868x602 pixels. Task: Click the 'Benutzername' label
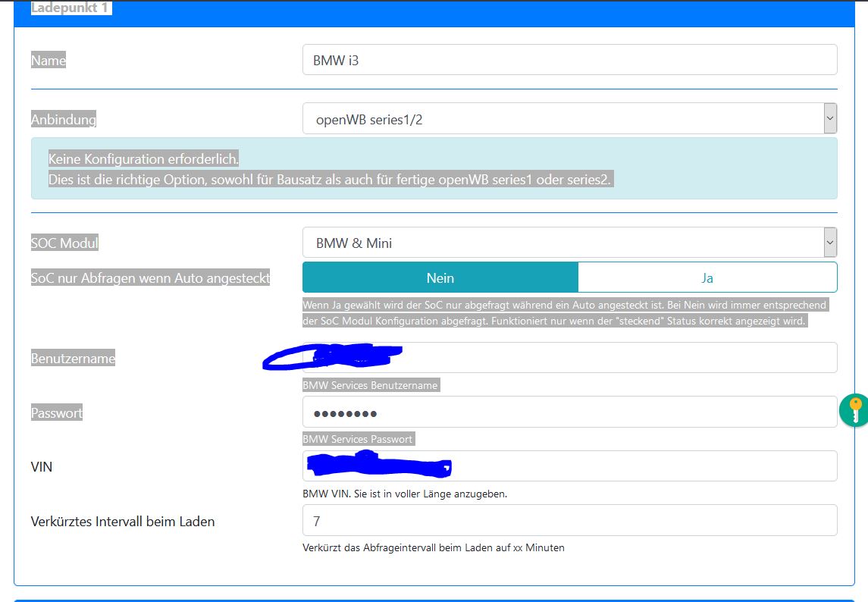point(73,358)
